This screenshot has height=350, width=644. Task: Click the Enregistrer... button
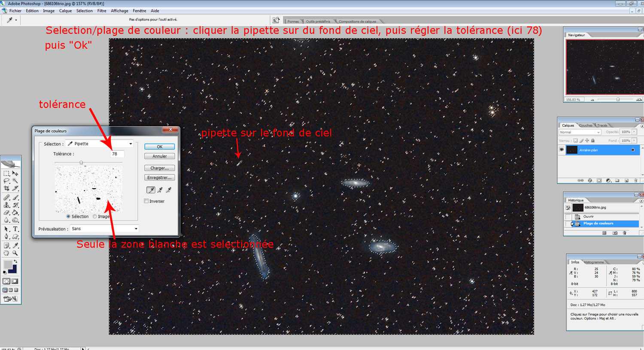click(x=160, y=177)
